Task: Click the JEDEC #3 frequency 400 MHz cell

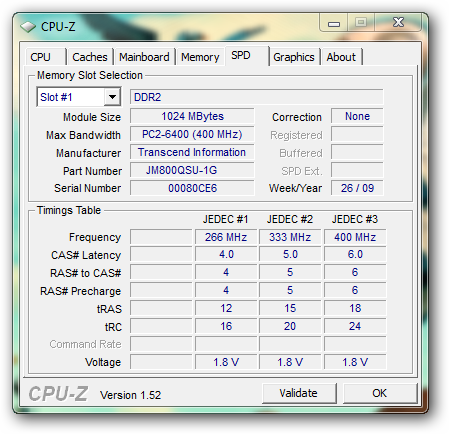Action: pyautogui.click(x=355, y=237)
